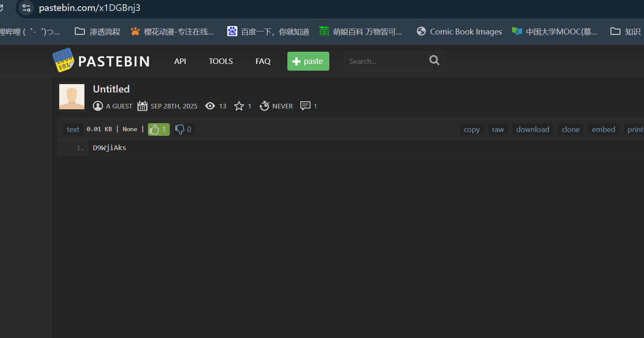Open comments via the speech bubble icon
The image size is (644, 338).
click(x=305, y=106)
